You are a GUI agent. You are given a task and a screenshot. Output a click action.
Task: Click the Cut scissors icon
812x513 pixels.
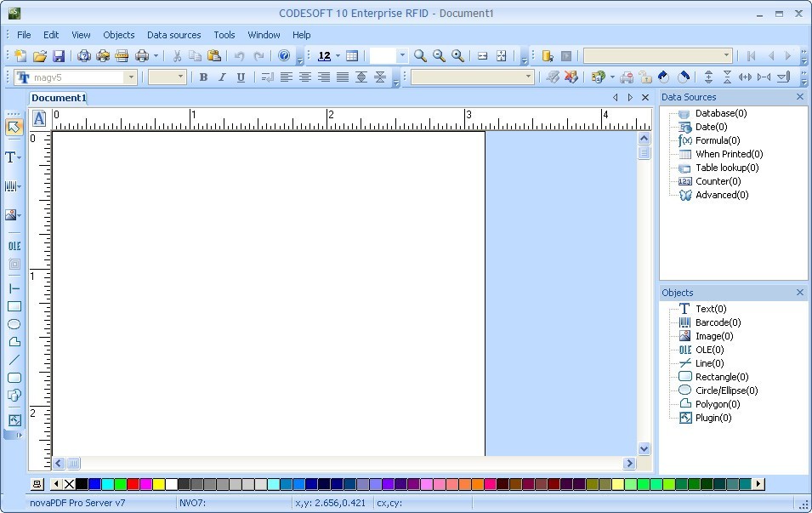tap(177, 55)
